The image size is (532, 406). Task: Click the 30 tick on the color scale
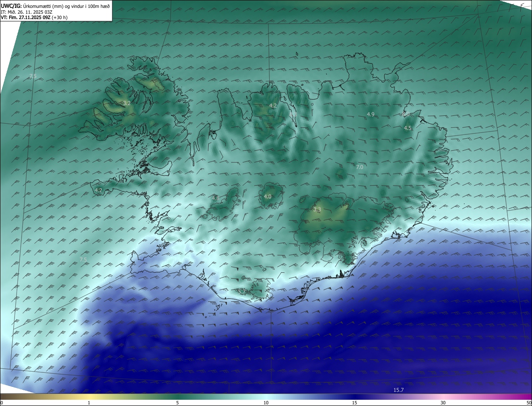pyautogui.click(x=443, y=403)
